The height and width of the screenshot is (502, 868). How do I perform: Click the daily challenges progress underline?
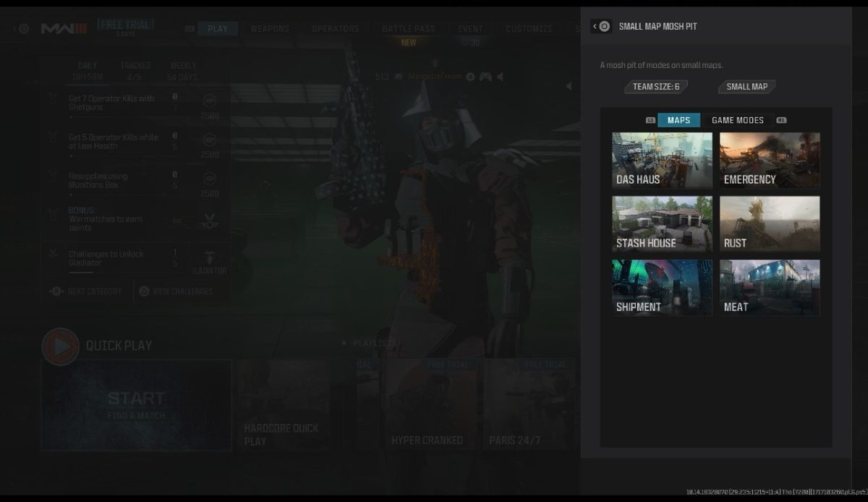tap(88, 84)
